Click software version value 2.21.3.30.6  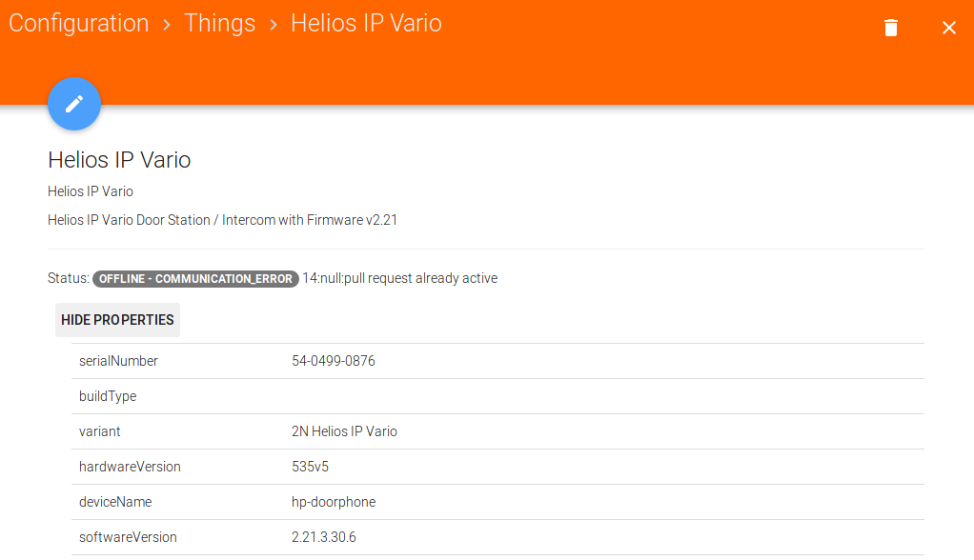coord(324,537)
